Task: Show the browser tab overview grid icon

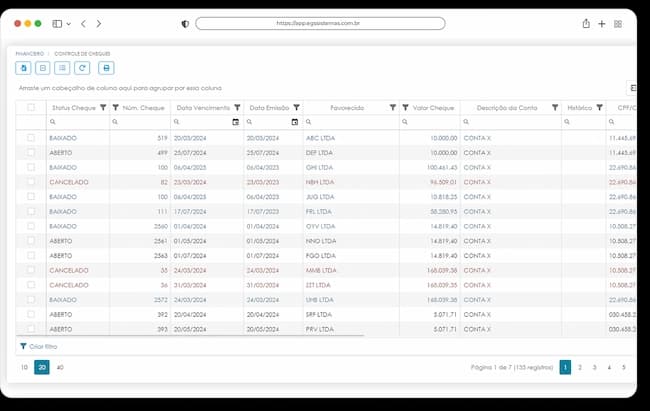Action: [618, 24]
